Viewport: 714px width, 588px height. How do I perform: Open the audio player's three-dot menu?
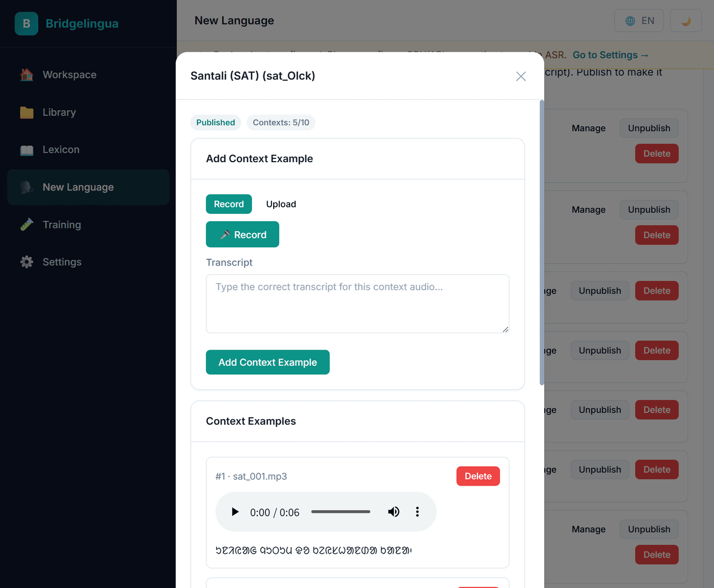pyautogui.click(x=417, y=512)
